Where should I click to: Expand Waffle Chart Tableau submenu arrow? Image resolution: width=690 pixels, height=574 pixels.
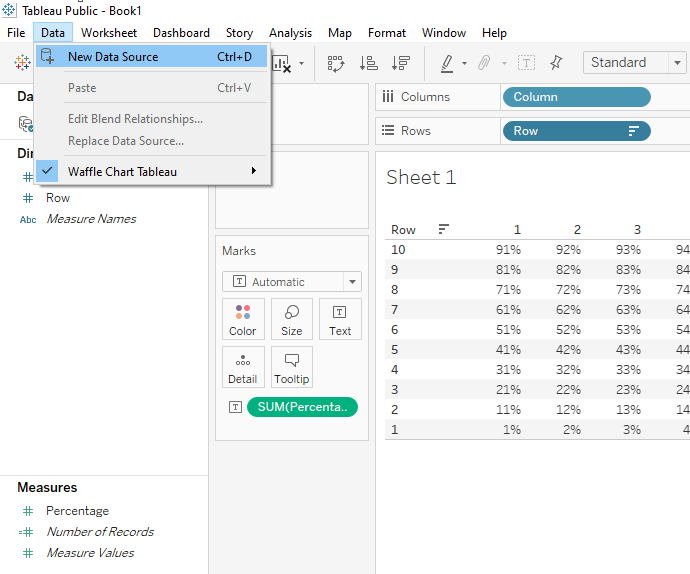coord(253,171)
